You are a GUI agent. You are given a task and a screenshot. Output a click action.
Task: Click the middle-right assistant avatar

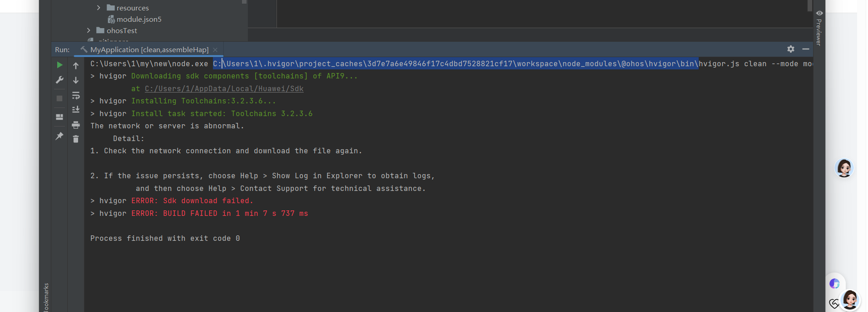click(x=844, y=168)
